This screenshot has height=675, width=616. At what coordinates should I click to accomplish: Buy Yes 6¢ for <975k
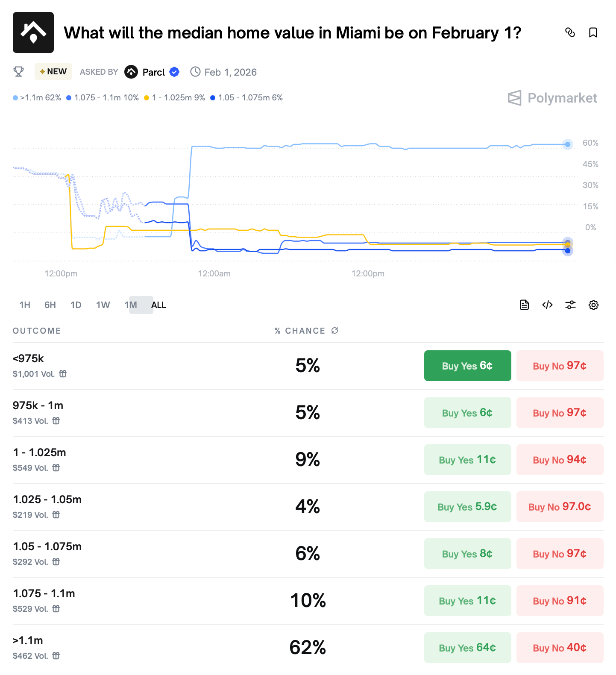(467, 366)
